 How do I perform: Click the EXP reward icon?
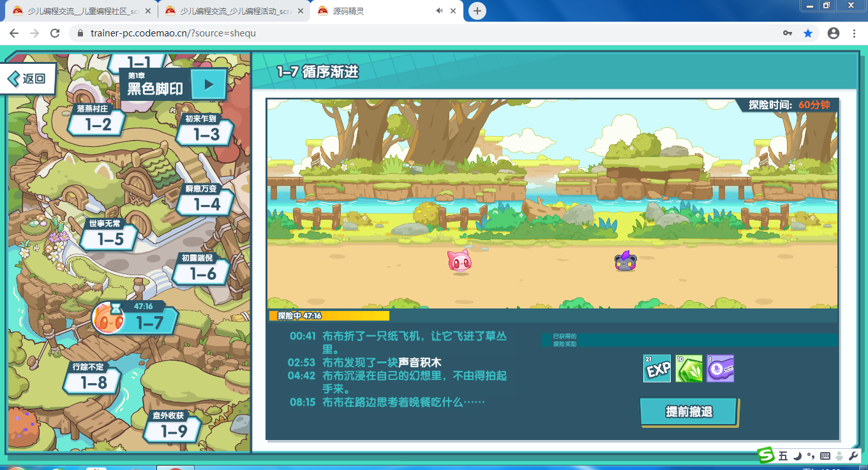click(657, 368)
